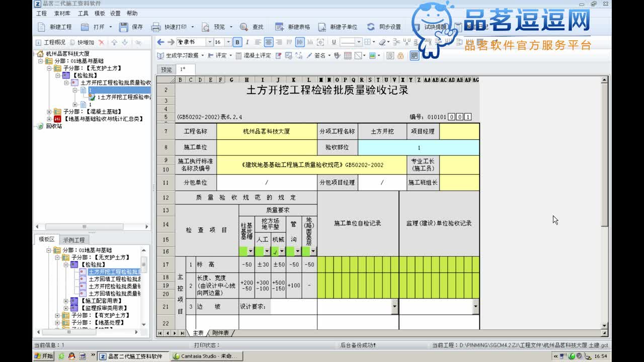The image size is (644, 362).
Task: Open the 工具 menu
Action: pos(83,14)
